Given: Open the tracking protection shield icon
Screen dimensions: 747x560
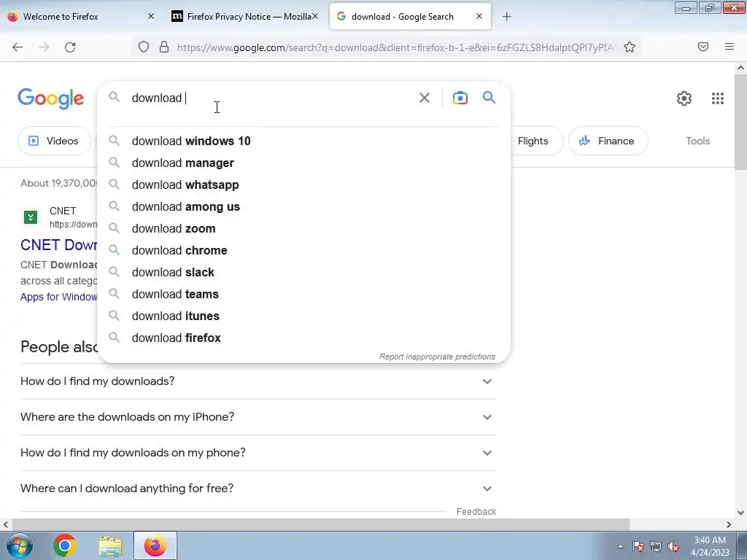Looking at the screenshot, I should (144, 47).
